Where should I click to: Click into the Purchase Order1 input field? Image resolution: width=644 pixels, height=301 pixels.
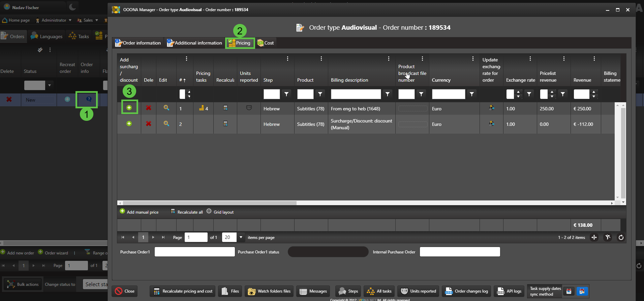[x=194, y=252]
